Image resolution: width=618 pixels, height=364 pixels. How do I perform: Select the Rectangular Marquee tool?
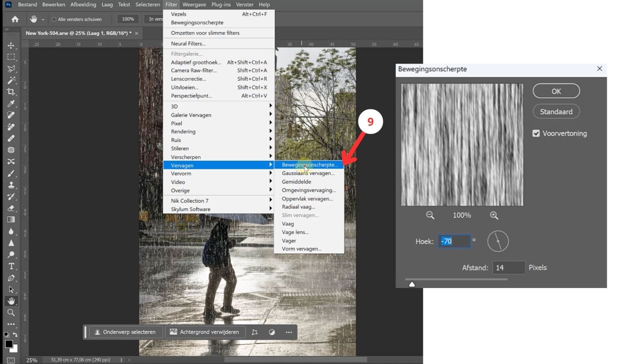click(x=11, y=57)
